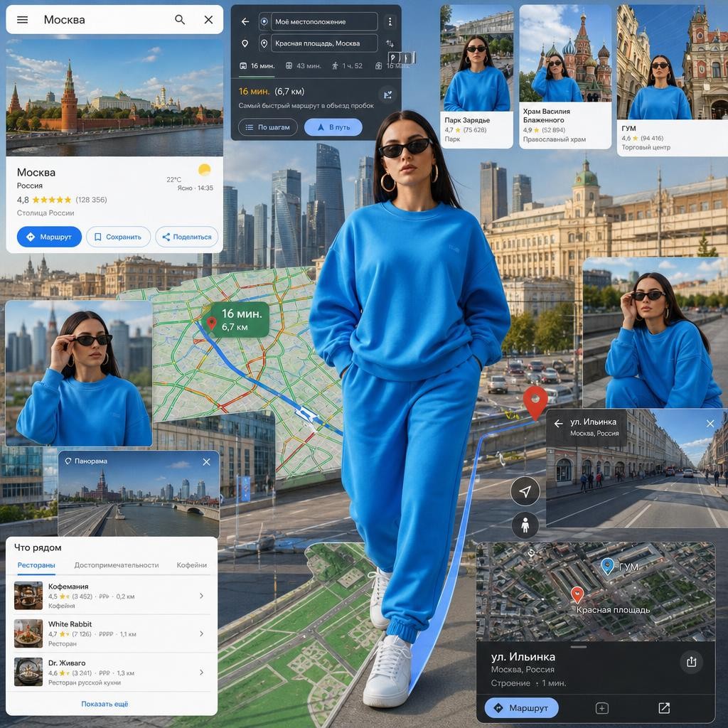Click the Кофемания café name
This screenshot has height=728, width=728.
tap(68, 587)
